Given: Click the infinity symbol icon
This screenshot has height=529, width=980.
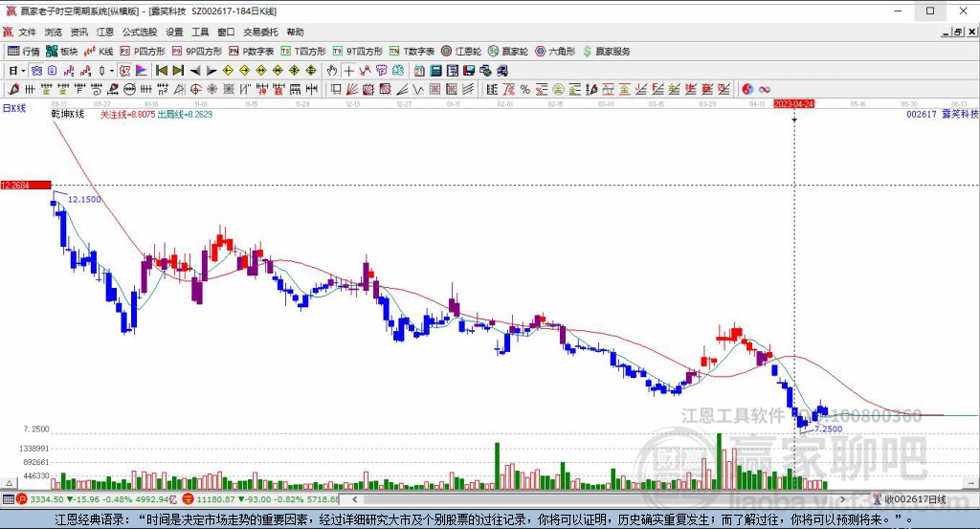Looking at the screenshot, I should tap(765, 89).
